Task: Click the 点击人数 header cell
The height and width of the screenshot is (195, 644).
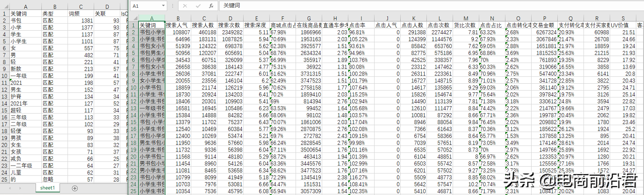Action: tap(414, 25)
